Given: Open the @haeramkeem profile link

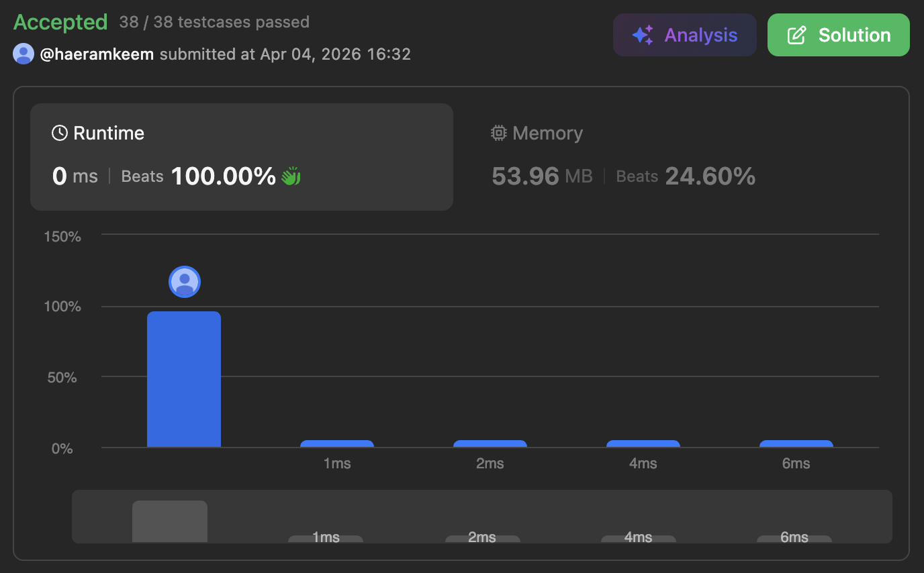Looking at the screenshot, I should tap(97, 54).
